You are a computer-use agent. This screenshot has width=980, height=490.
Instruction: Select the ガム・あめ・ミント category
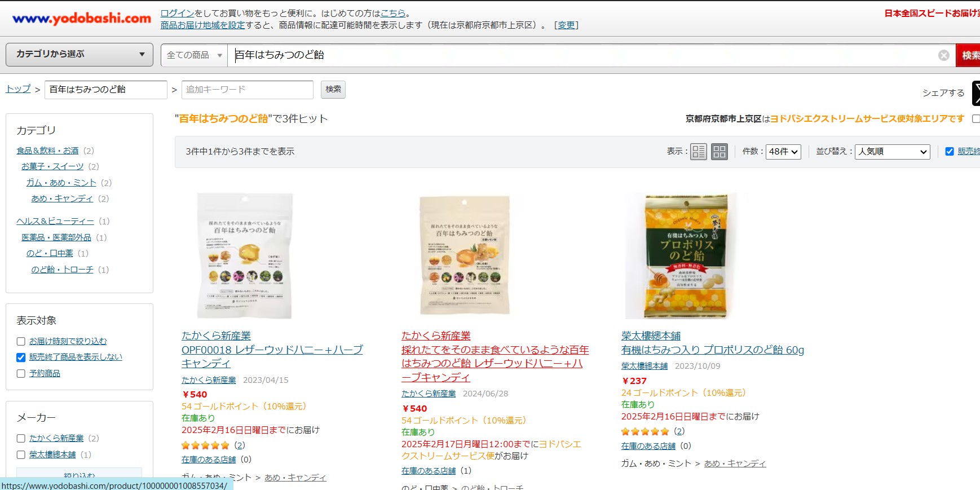61,183
